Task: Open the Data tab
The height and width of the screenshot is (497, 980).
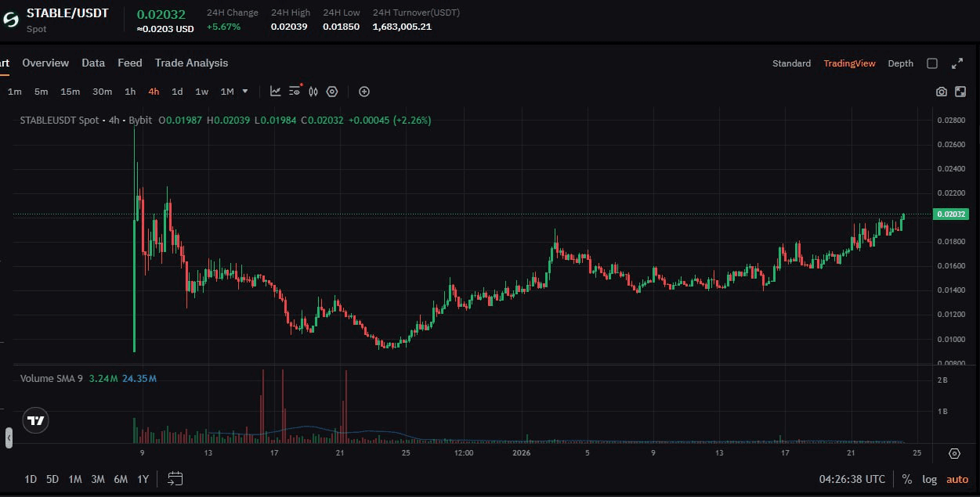Action: (93, 63)
